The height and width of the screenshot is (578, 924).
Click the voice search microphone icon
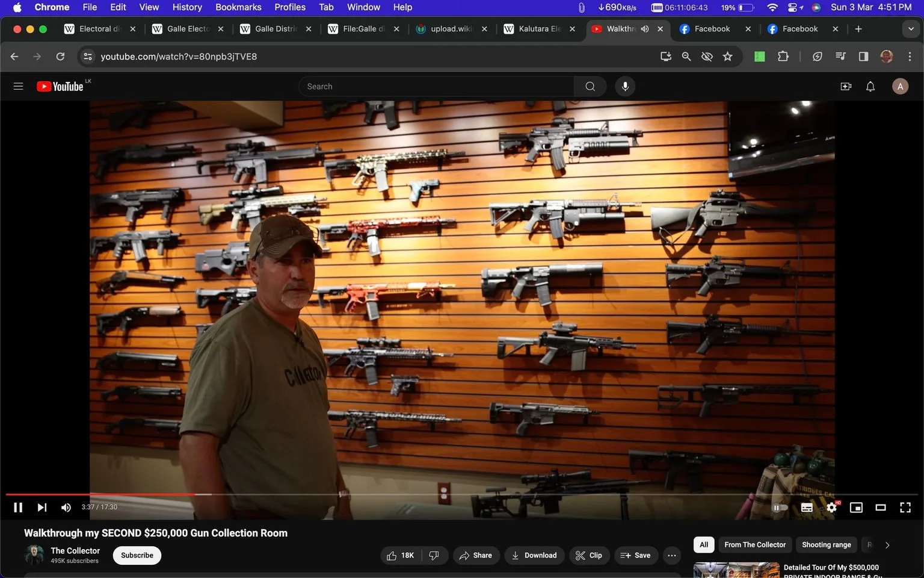point(625,86)
